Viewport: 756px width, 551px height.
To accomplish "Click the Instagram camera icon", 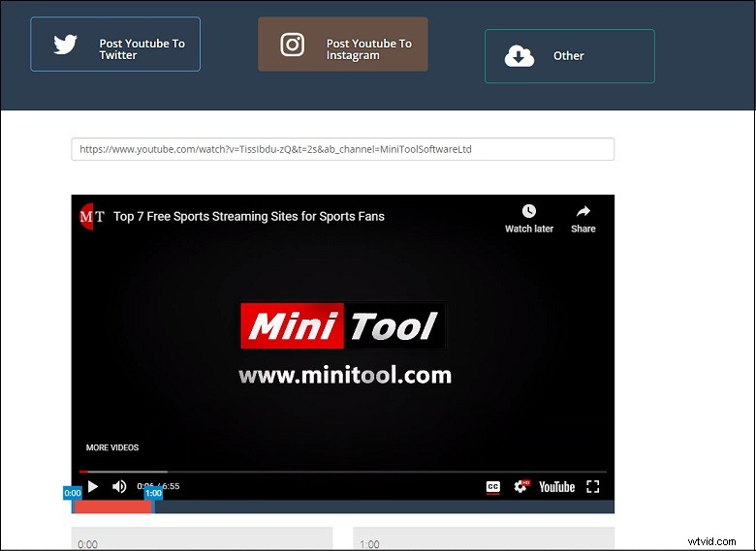I will [x=292, y=45].
